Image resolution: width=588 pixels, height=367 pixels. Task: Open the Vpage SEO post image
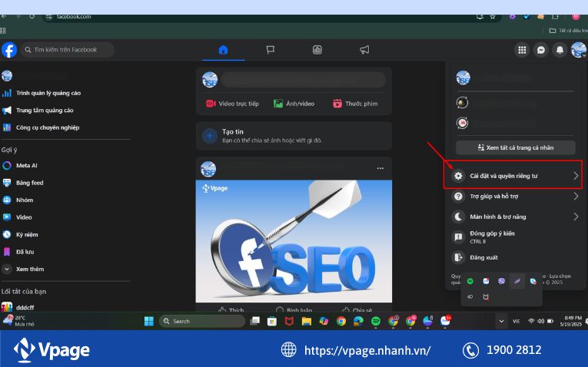coord(294,241)
